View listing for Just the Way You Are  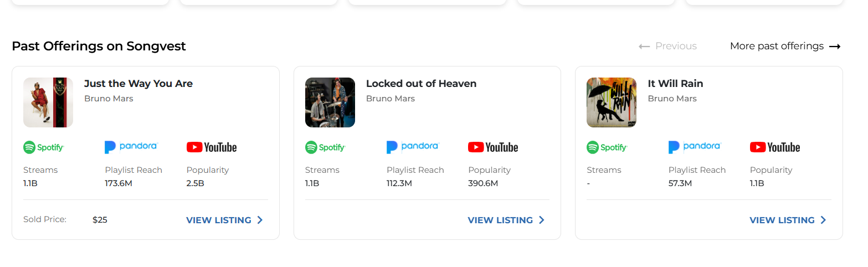[x=224, y=220]
